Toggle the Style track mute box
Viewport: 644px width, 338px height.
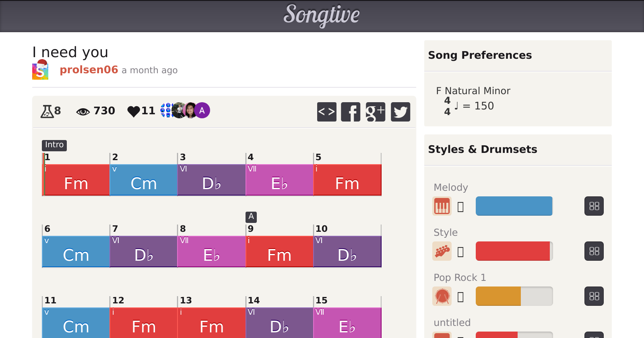coord(461,252)
